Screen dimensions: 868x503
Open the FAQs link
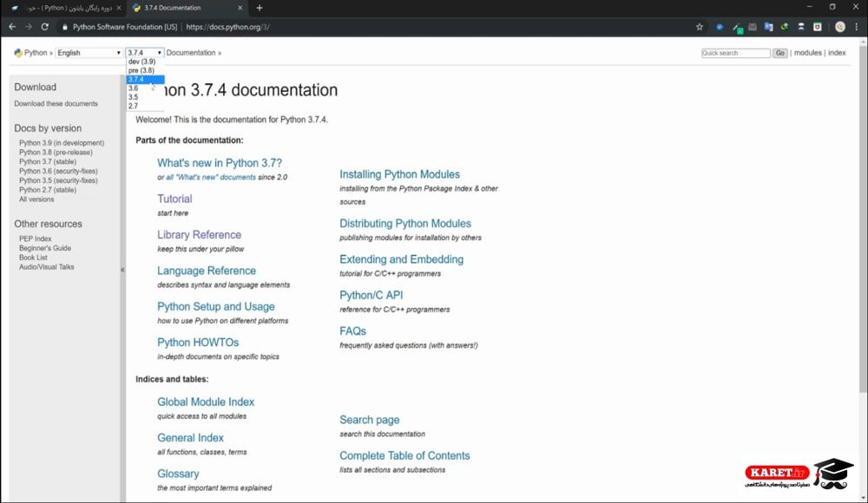click(352, 331)
